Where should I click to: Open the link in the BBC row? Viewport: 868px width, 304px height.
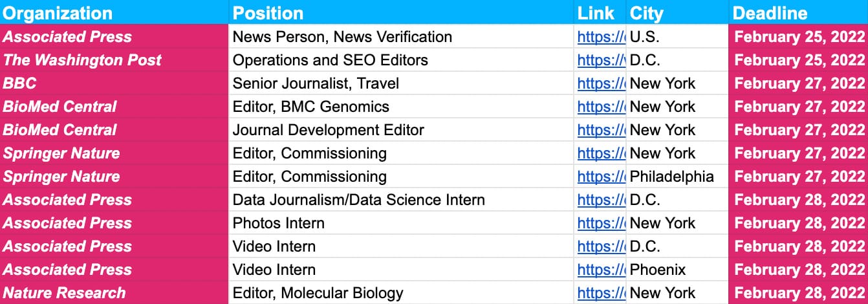[601, 83]
